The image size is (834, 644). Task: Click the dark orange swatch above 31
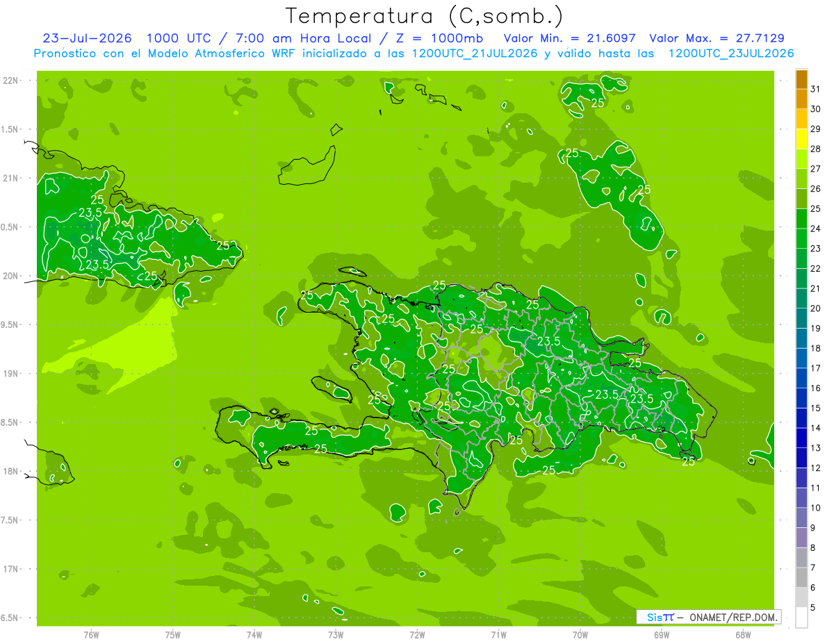[x=801, y=79]
